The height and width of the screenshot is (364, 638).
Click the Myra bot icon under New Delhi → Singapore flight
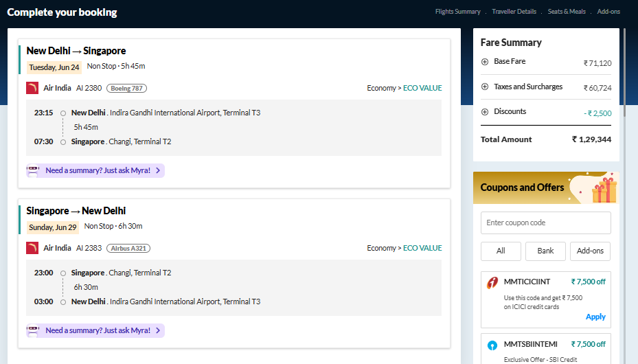pyautogui.click(x=33, y=170)
